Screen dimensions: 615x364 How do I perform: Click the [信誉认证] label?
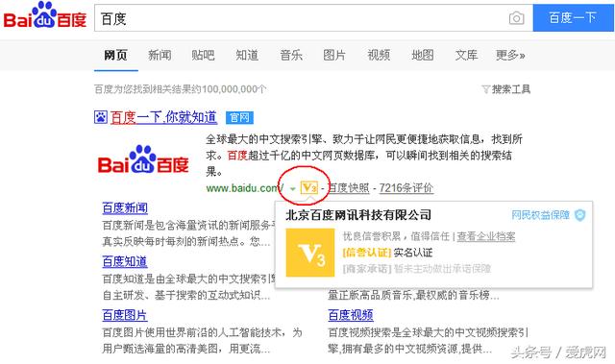click(367, 253)
